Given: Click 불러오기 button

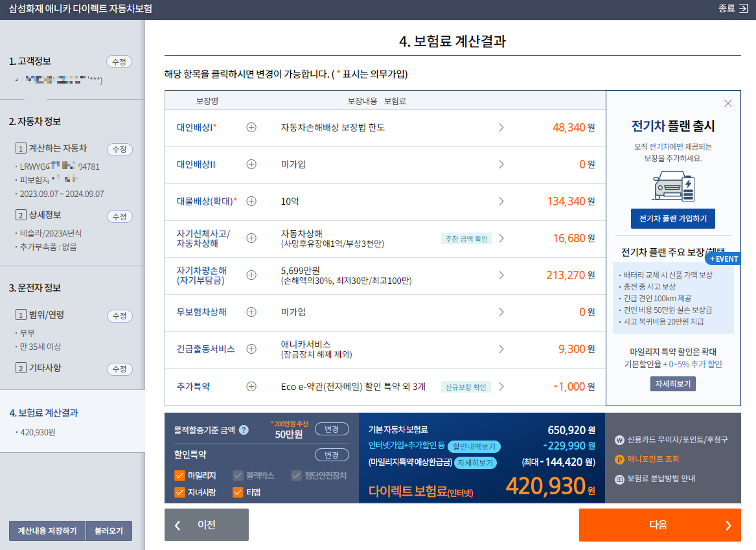Looking at the screenshot, I should click(x=109, y=531).
